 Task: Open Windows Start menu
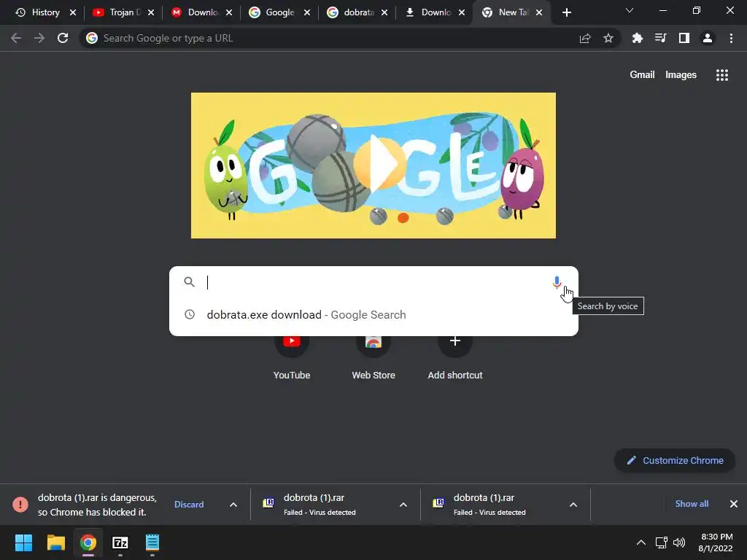(23, 542)
